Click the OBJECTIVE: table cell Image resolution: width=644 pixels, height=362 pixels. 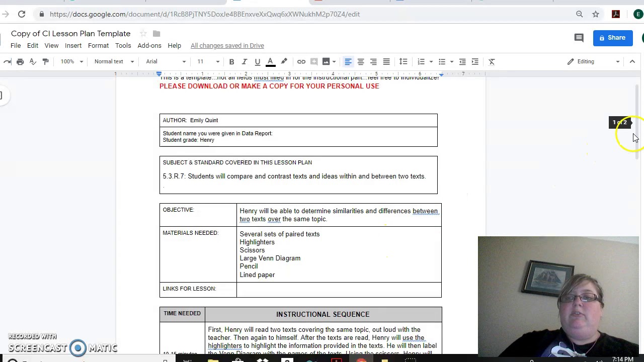point(198,215)
